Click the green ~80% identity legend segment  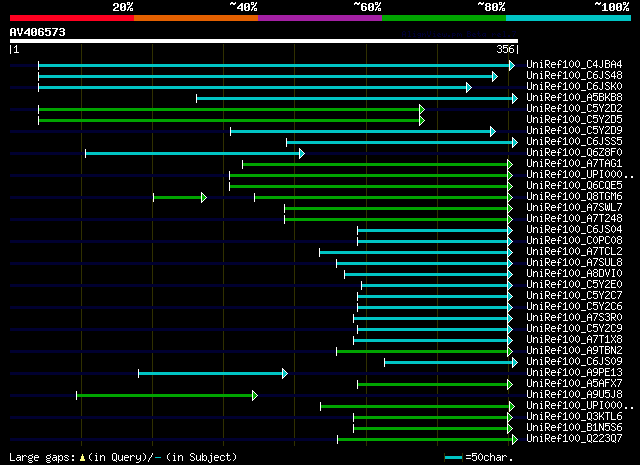click(x=444, y=18)
